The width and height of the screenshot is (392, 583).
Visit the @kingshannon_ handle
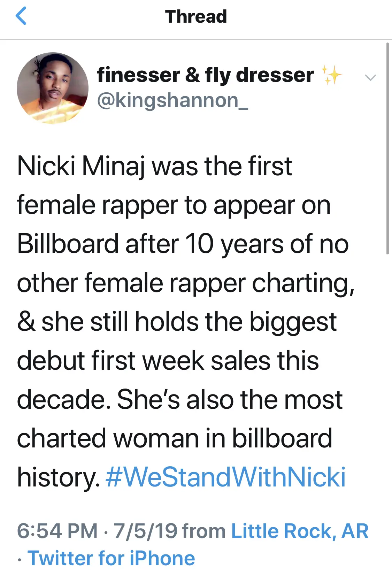tap(172, 100)
